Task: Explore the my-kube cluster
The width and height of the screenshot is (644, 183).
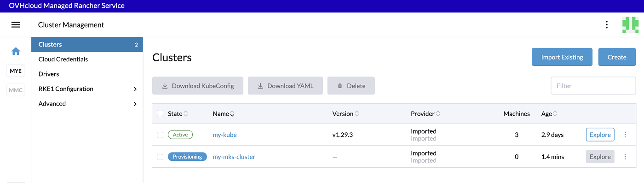Action: (600, 135)
